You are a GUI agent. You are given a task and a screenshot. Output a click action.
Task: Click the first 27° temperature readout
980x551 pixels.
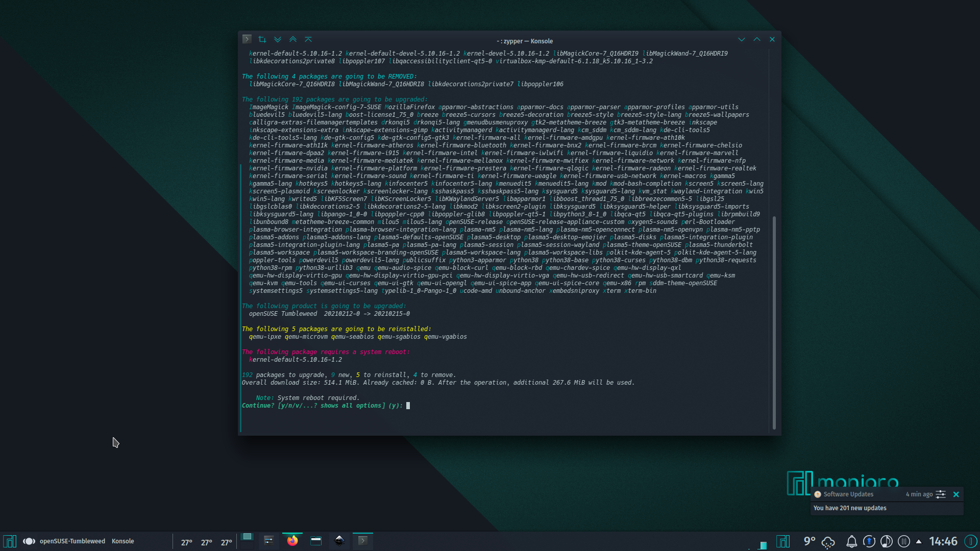click(187, 542)
